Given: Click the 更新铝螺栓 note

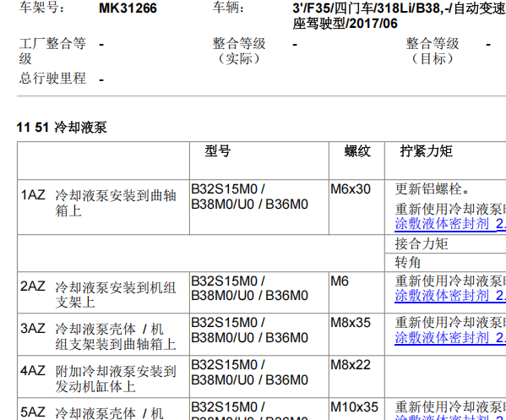Looking at the screenshot, I should coord(432,188).
